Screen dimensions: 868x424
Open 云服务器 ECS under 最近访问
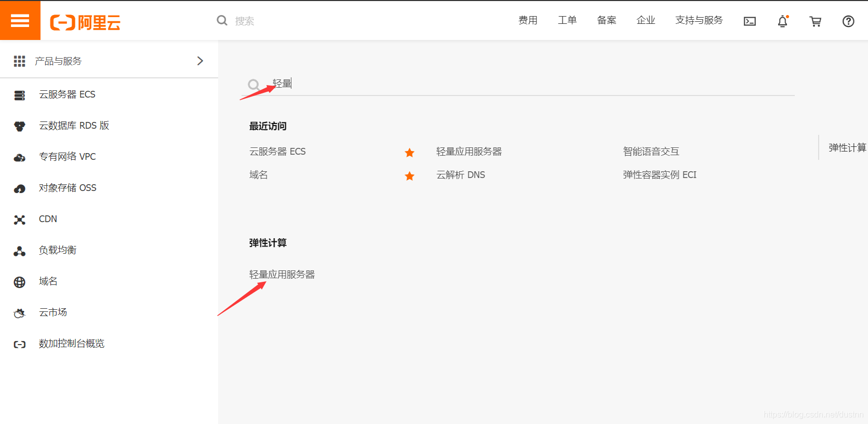[277, 152]
